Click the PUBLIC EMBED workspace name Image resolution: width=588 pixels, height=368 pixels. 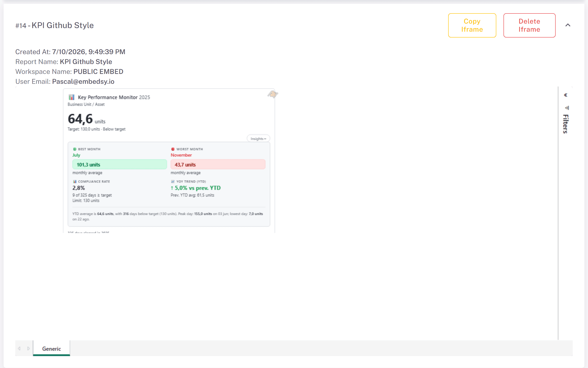98,71
